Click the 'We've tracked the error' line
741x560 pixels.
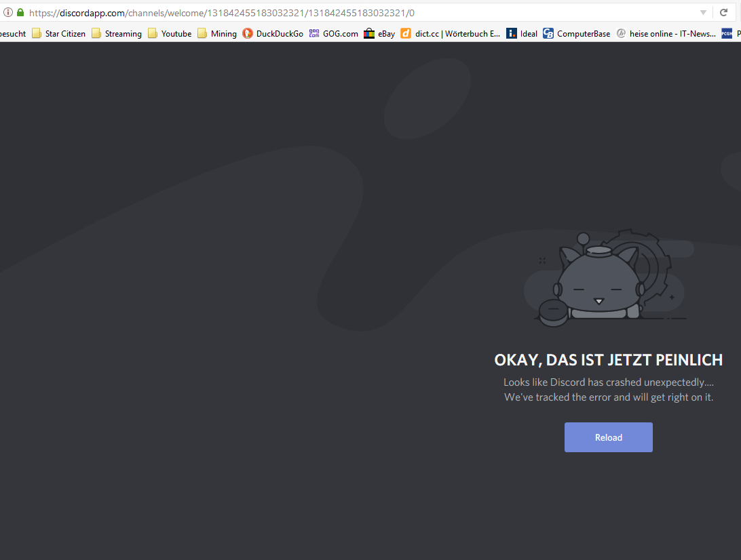608,397
